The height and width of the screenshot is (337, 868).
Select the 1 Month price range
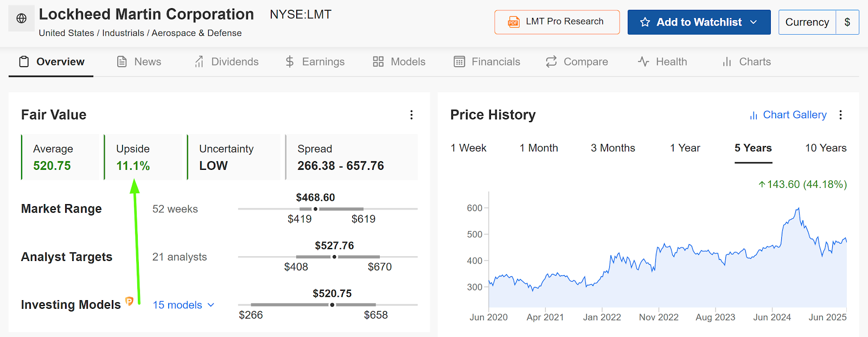click(x=539, y=148)
